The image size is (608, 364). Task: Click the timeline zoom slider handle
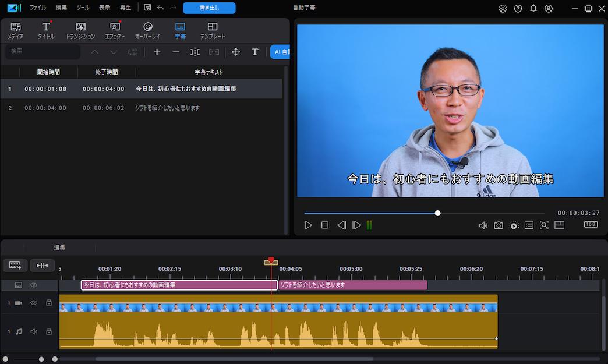point(41,359)
